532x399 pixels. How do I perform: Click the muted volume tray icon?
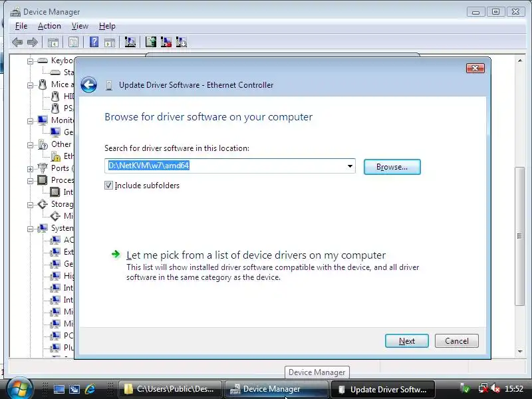tap(495, 388)
